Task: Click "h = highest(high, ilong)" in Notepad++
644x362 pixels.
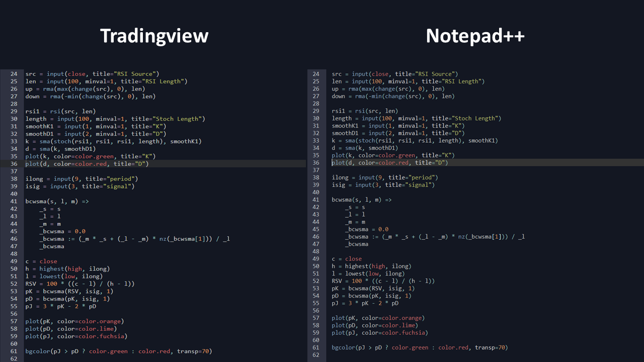Action: [x=372, y=266]
